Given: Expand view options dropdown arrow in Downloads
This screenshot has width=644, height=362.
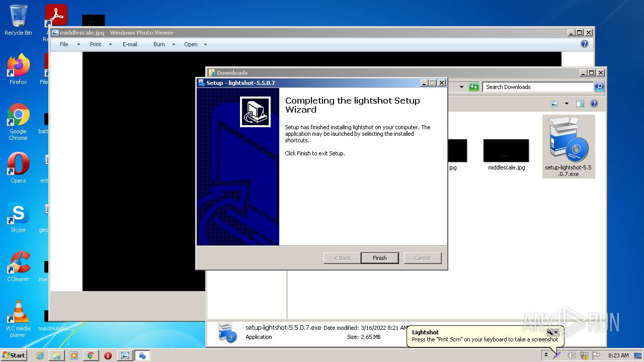Looking at the screenshot, I should click(x=567, y=104).
